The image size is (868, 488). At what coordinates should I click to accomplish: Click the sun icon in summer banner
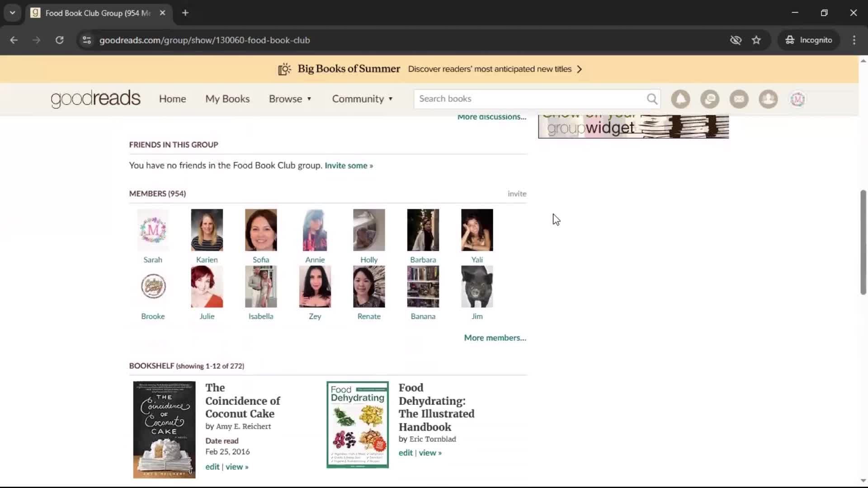[x=284, y=69]
